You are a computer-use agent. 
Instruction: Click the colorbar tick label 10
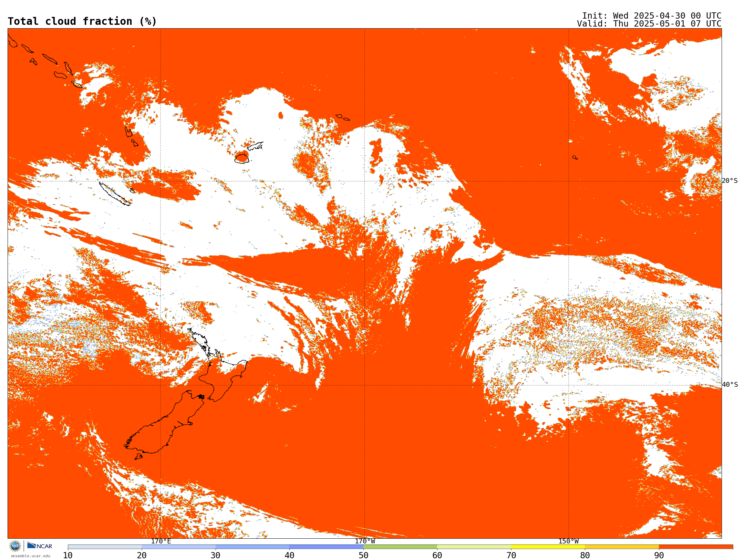click(x=68, y=555)
